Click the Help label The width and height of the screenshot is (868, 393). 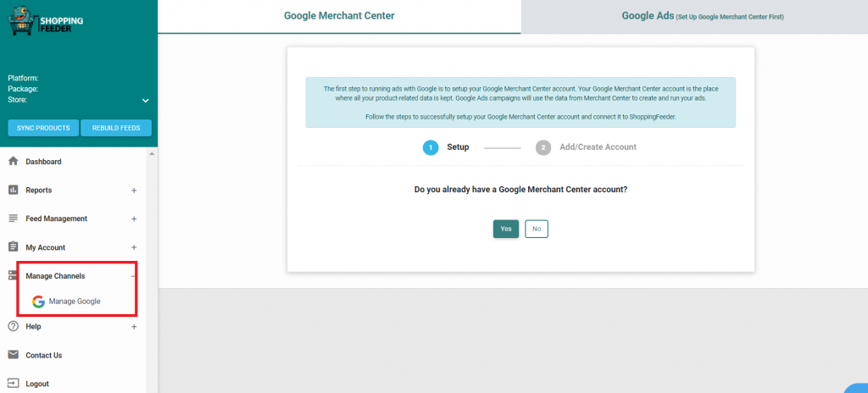pos(33,327)
